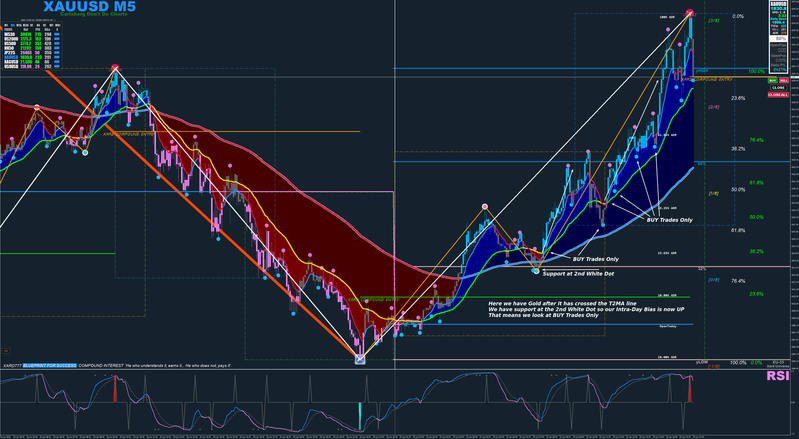
Task: Click the Support at 2nd White Dot label
Action: 578,274
